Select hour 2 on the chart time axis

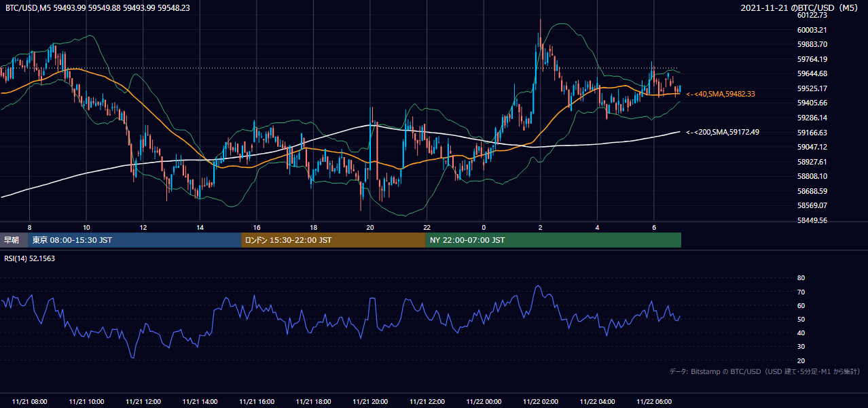pyautogui.click(x=540, y=227)
